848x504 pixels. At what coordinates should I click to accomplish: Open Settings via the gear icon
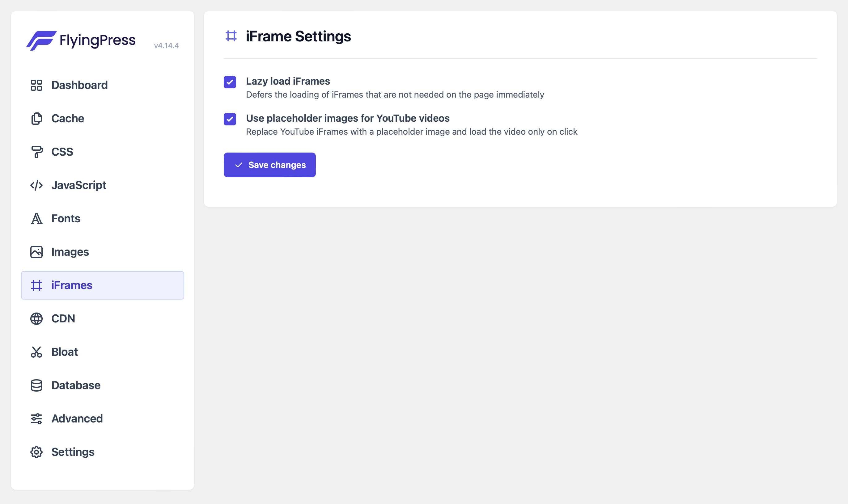click(36, 452)
